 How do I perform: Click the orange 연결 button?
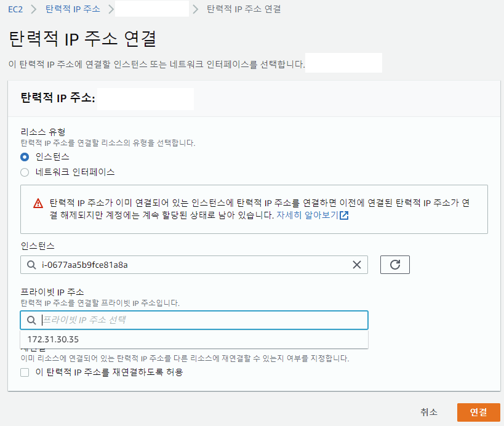(479, 412)
